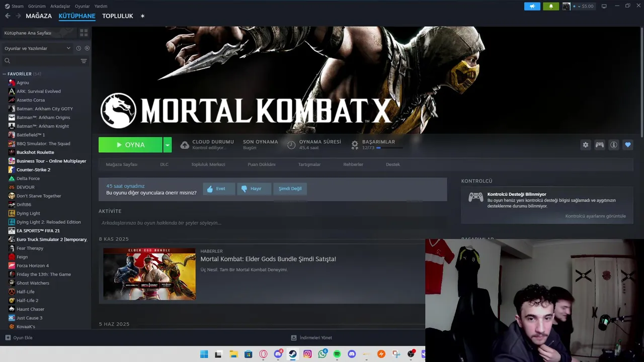Open the Elder Gods Bundle news headline
This screenshot has height=362, width=644.
(x=268, y=259)
